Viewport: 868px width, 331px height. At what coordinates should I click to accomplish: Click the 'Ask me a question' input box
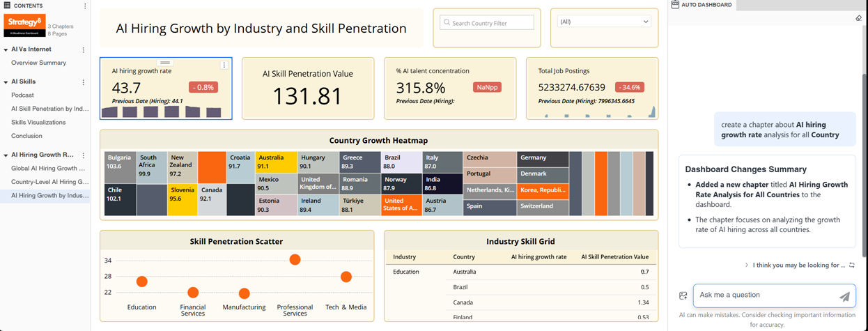coord(765,295)
